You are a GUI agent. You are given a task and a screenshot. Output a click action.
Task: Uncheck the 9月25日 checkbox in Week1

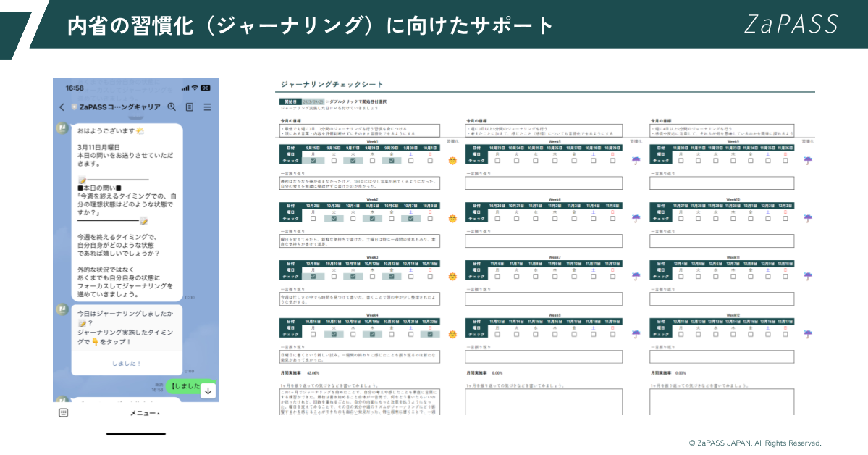313,161
